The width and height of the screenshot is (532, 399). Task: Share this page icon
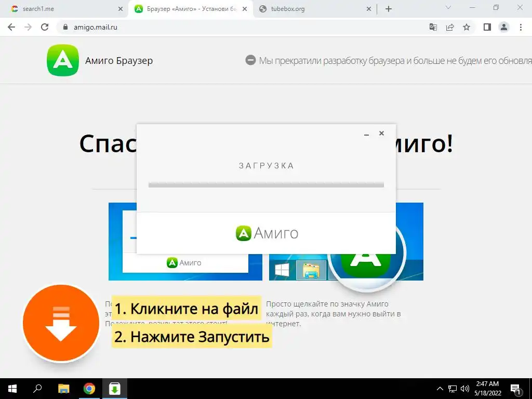(x=450, y=27)
